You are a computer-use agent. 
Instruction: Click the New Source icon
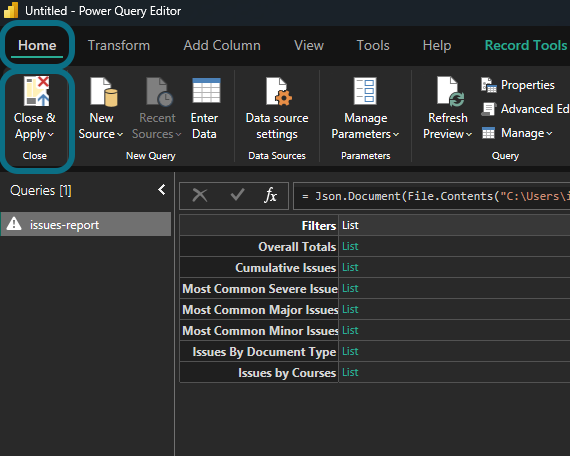pos(104,92)
